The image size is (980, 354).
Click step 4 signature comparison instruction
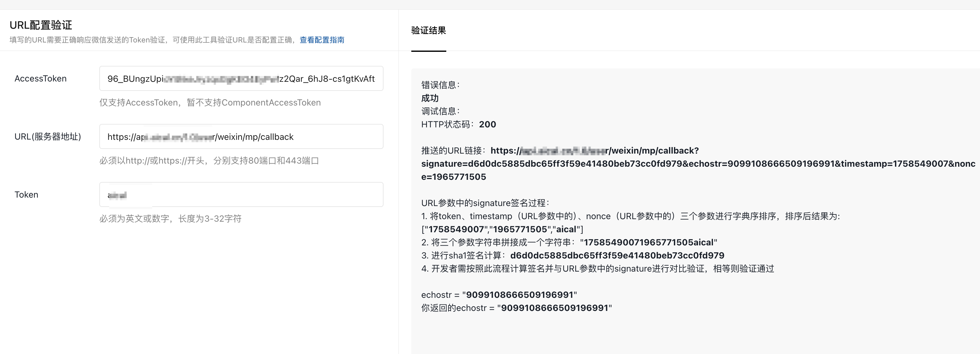click(597, 269)
